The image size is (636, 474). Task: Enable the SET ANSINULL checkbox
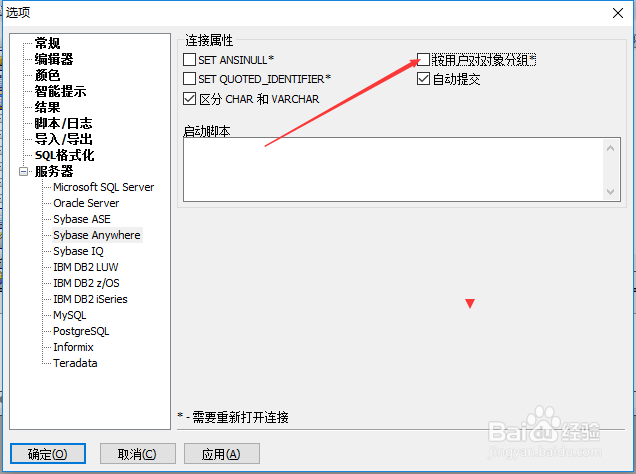click(189, 60)
